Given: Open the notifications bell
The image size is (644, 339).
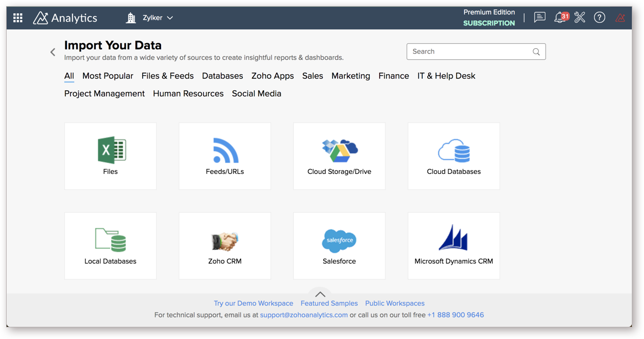Looking at the screenshot, I should pyautogui.click(x=561, y=17).
